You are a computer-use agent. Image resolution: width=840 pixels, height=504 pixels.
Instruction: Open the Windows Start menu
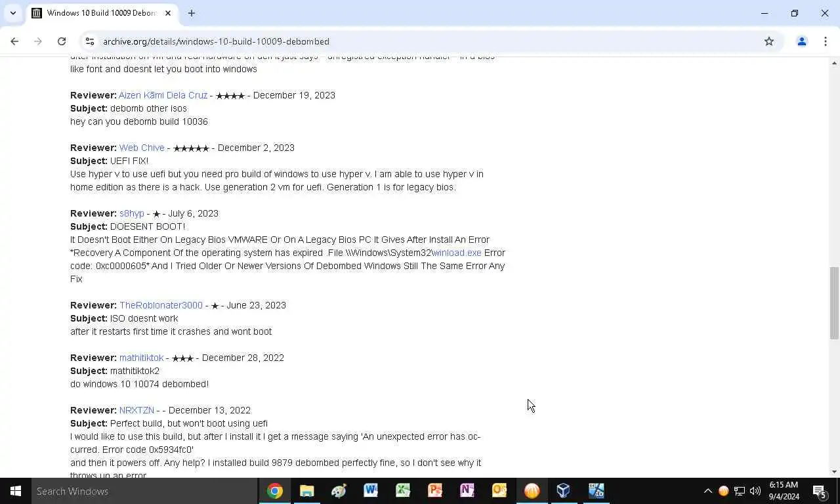pos(16,491)
